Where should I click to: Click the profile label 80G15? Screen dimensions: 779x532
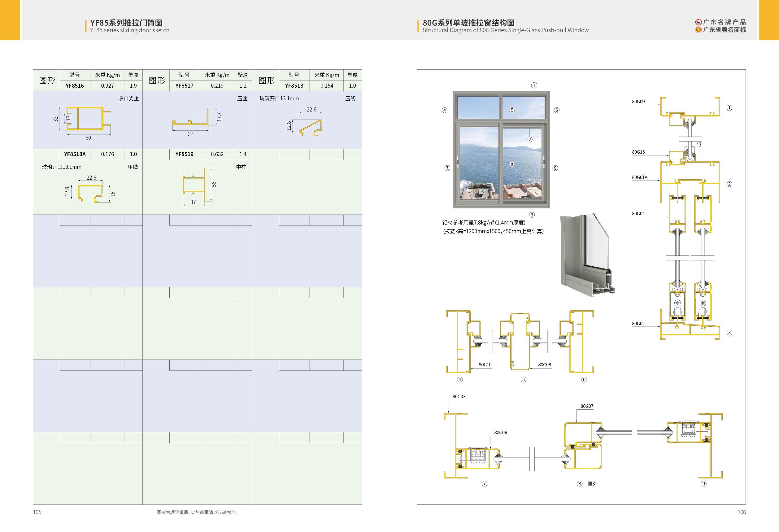tap(638, 152)
